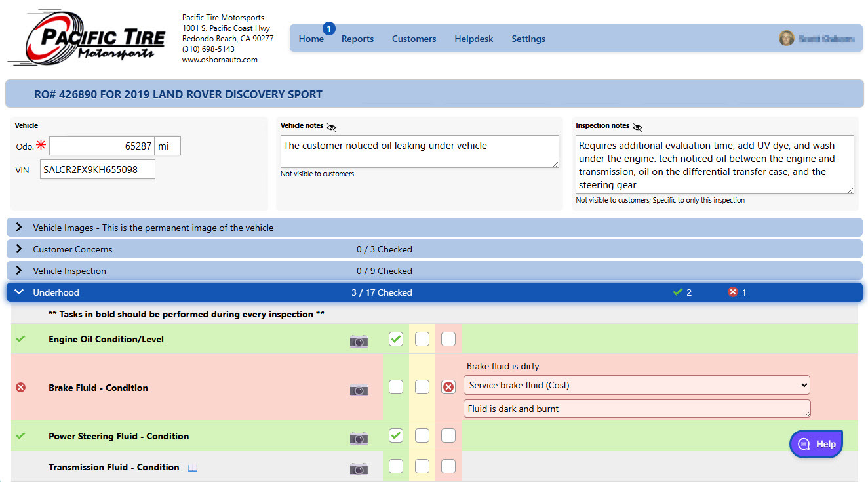Switch to the Reports menu

[x=357, y=39]
